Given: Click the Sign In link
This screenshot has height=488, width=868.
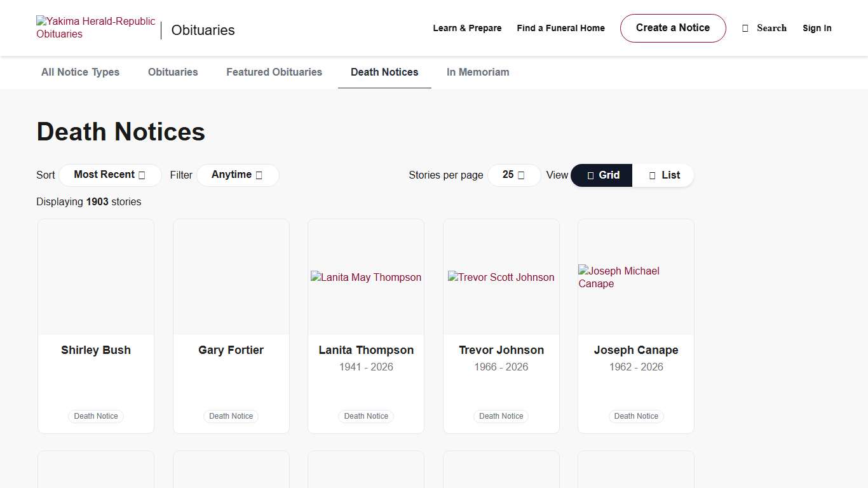Looking at the screenshot, I should (817, 28).
